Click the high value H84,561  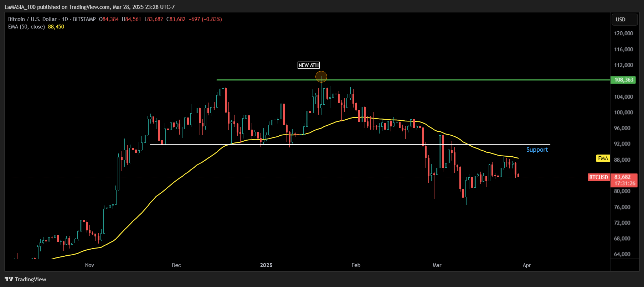coord(131,19)
